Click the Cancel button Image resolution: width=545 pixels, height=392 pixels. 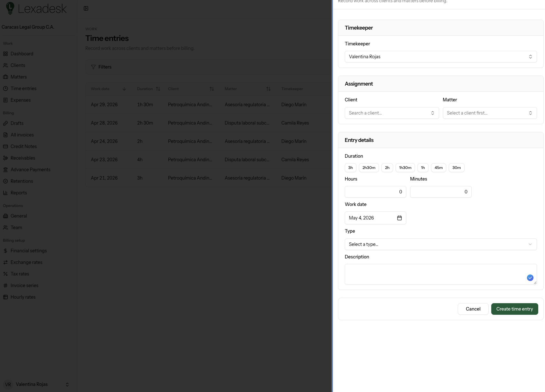point(473,309)
